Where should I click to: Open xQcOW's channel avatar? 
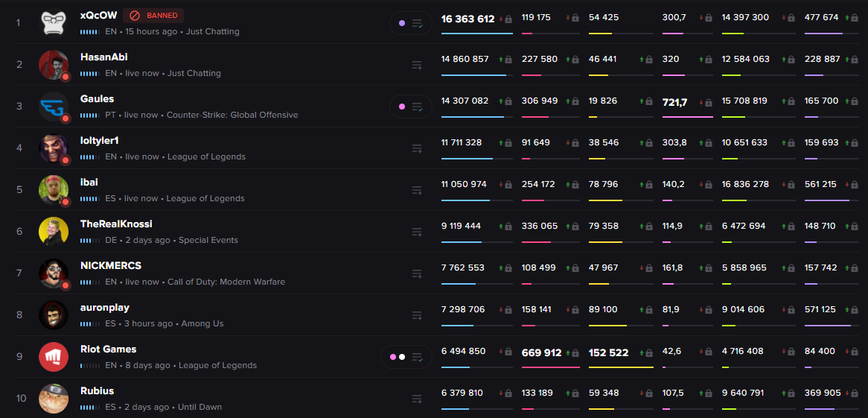(54, 23)
